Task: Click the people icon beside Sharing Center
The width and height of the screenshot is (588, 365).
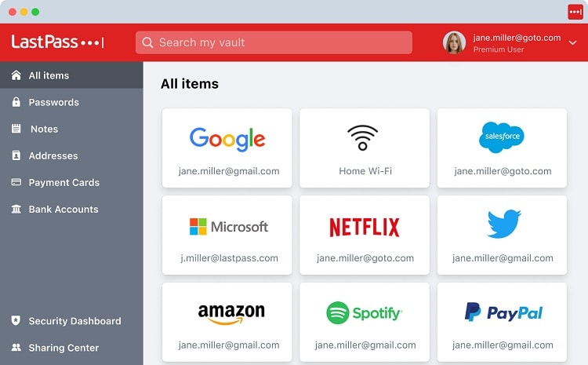Action: click(16, 347)
